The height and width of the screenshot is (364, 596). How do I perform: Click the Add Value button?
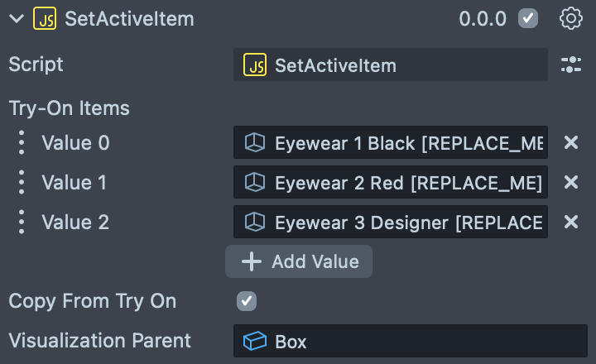(x=299, y=261)
